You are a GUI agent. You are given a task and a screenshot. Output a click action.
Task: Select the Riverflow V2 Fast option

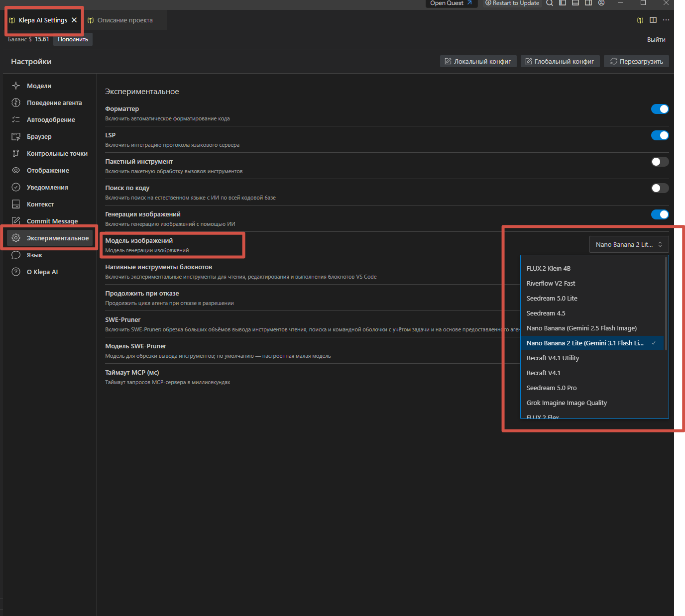click(x=592, y=283)
